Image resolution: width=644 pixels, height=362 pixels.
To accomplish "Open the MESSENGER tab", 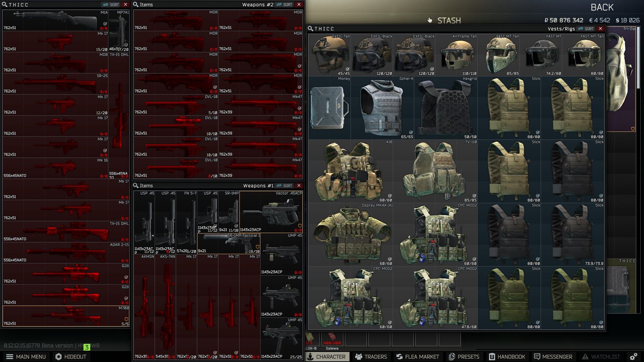I will click(553, 357).
